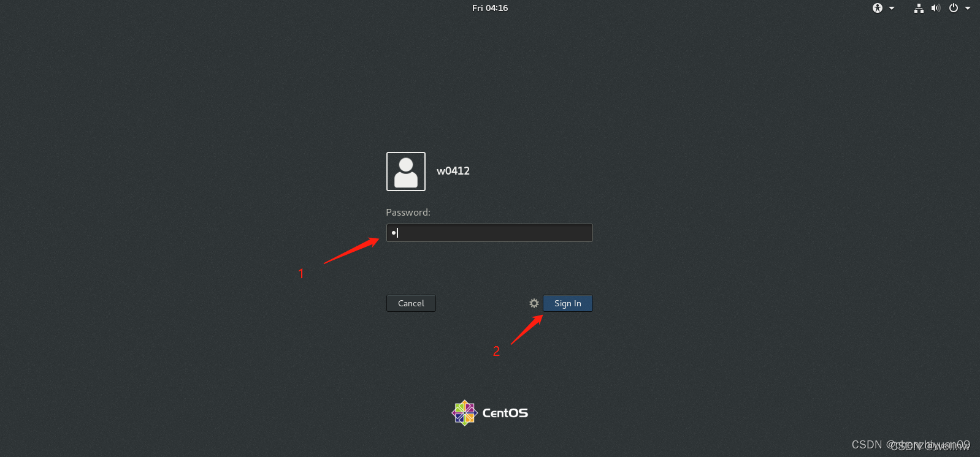The image size is (980, 457).
Task: Expand the arrow next to the power icon
Action: coord(968,8)
